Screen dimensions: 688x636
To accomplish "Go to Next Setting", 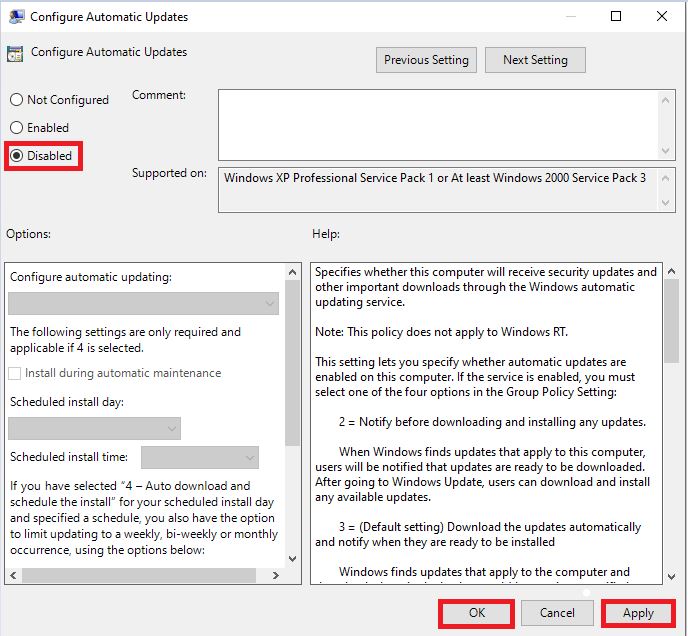I will pyautogui.click(x=535, y=60).
